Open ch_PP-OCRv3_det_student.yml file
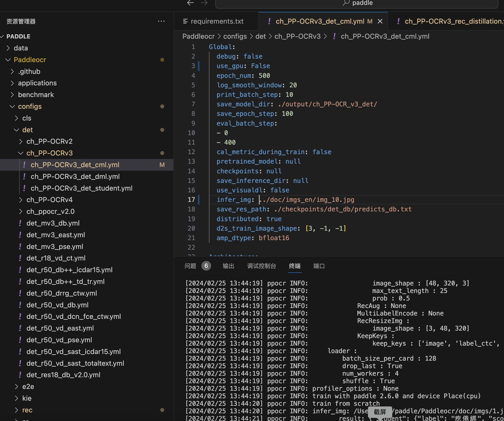 coord(87,188)
